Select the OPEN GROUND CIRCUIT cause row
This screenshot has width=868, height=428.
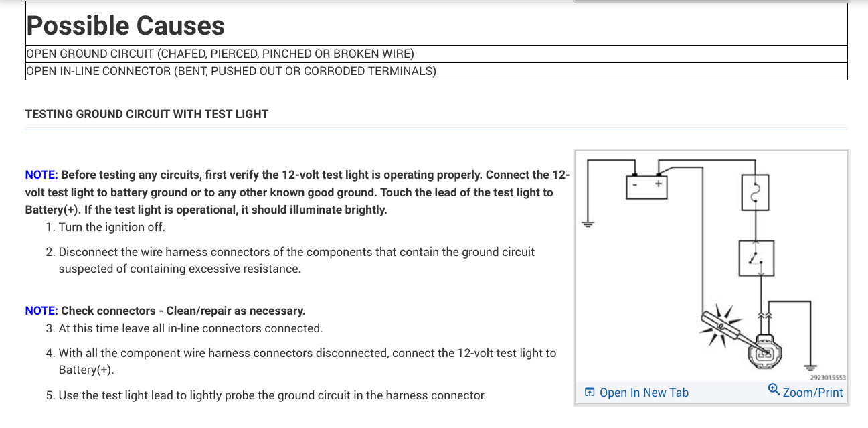(x=220, y=54)
